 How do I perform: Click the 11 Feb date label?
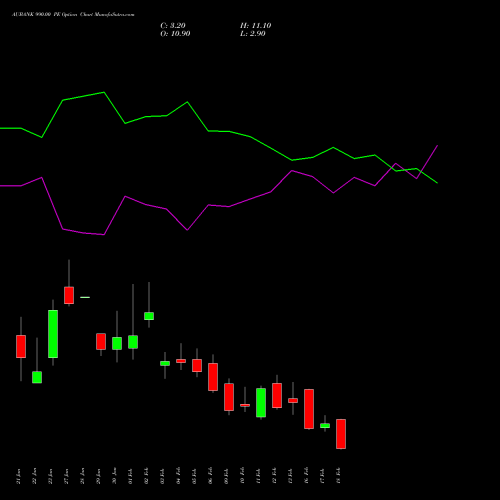259,476
